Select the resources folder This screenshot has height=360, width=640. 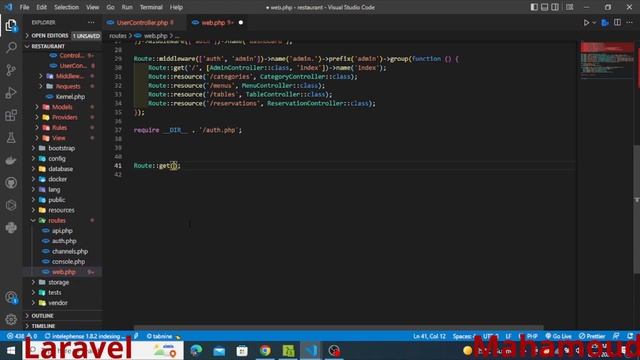coord(61,210)
